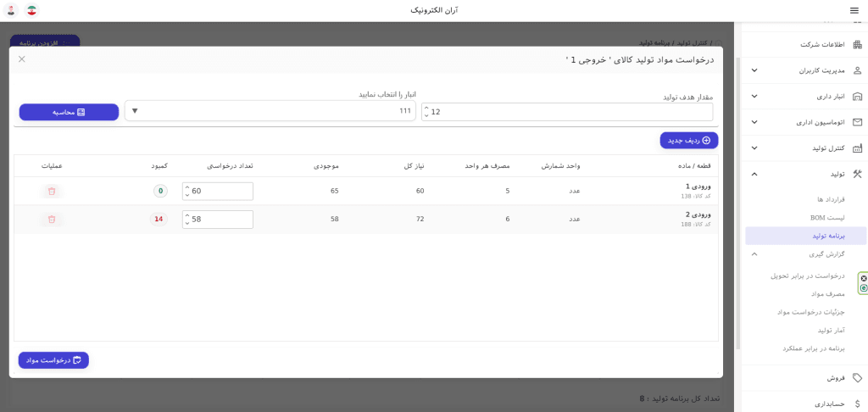This screenshot has width=868, height=412.
Task: Click the واحد شمارش column header
Action: (561, 165)
